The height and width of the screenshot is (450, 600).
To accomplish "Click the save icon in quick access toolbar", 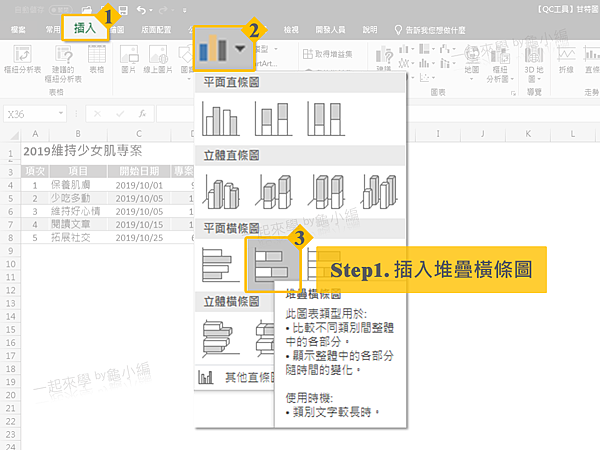I will click(123, 10).
